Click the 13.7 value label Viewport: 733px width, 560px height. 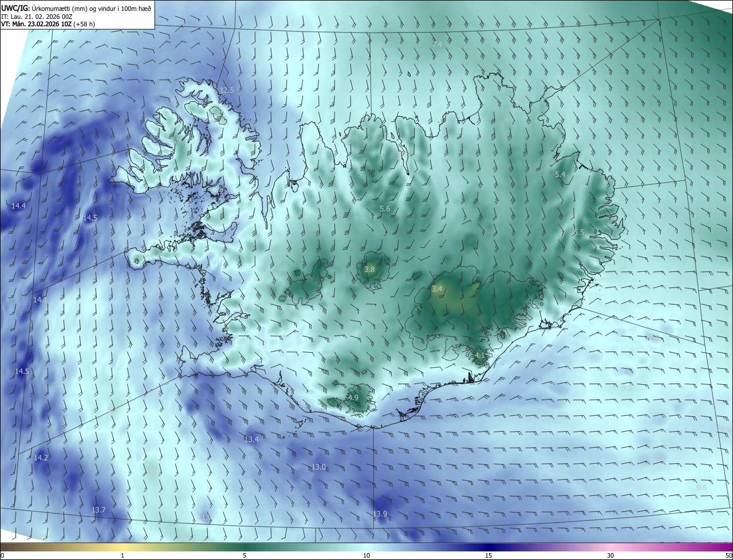coord(98,510)
